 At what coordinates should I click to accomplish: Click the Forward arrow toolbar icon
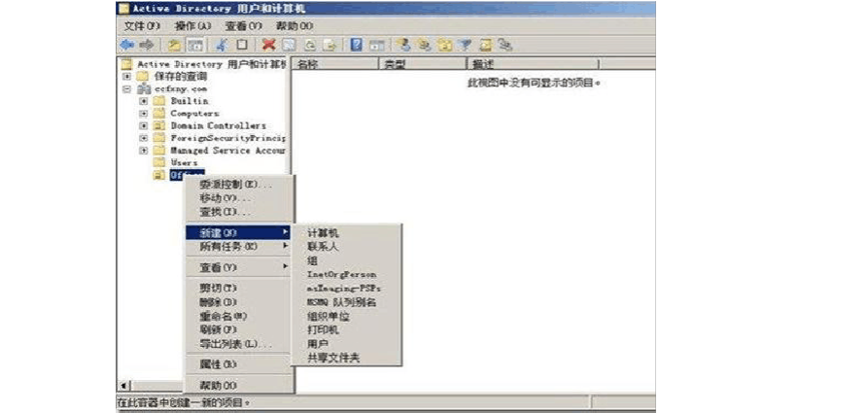click(x=146, y=45)
